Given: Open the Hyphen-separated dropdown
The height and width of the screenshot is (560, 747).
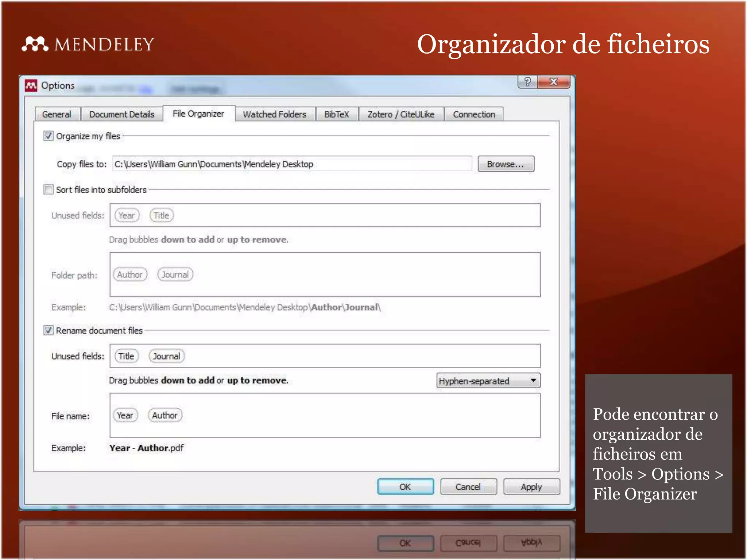Looking at the screenshot, I should click(488, 381).
